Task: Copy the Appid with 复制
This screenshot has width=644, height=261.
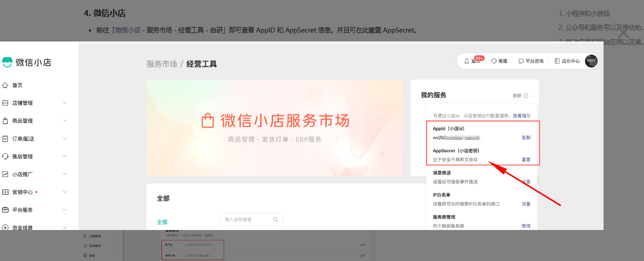Action: click(526, 137)
